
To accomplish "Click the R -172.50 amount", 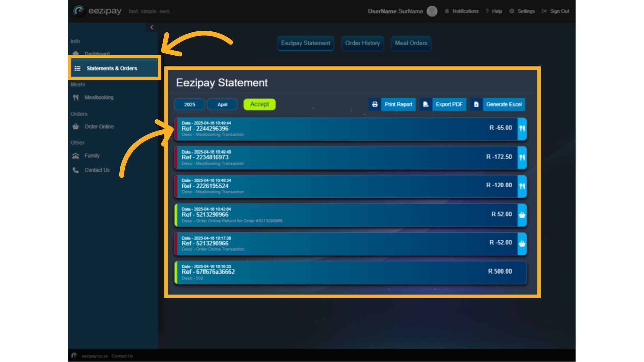I will pyautogui.click(x=499, y=157).
